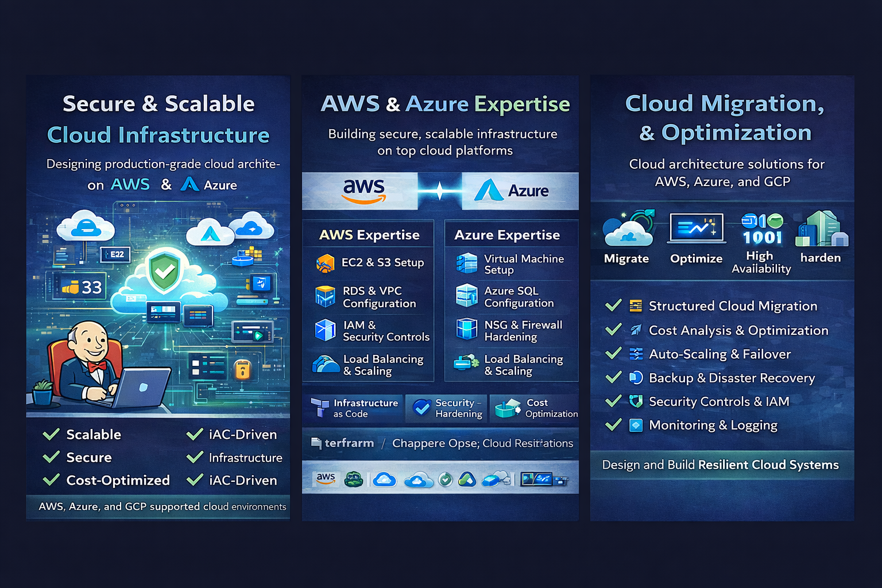Toggle the Backup & Disaster Recovery checkmark
The height and width of the screenshot is (588, 882).
pos(613,377)
